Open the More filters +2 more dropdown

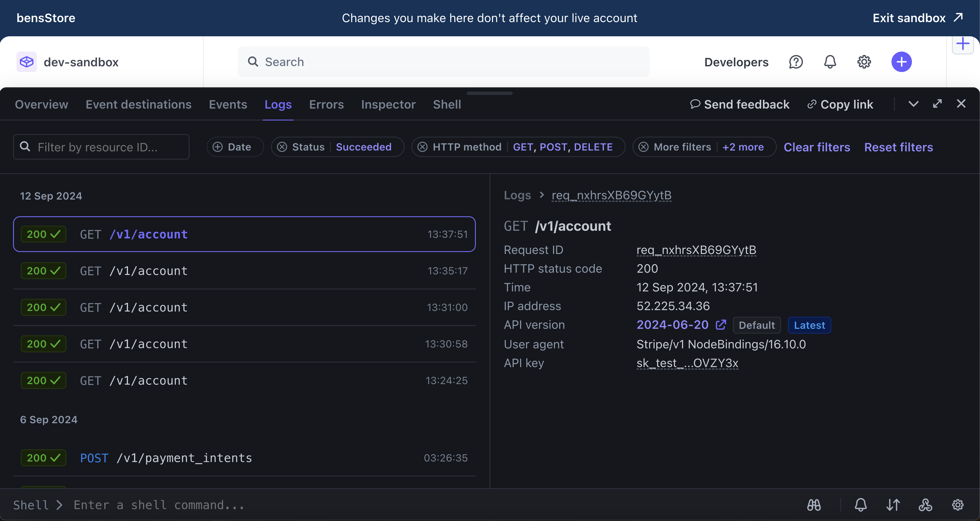(743, 147)
